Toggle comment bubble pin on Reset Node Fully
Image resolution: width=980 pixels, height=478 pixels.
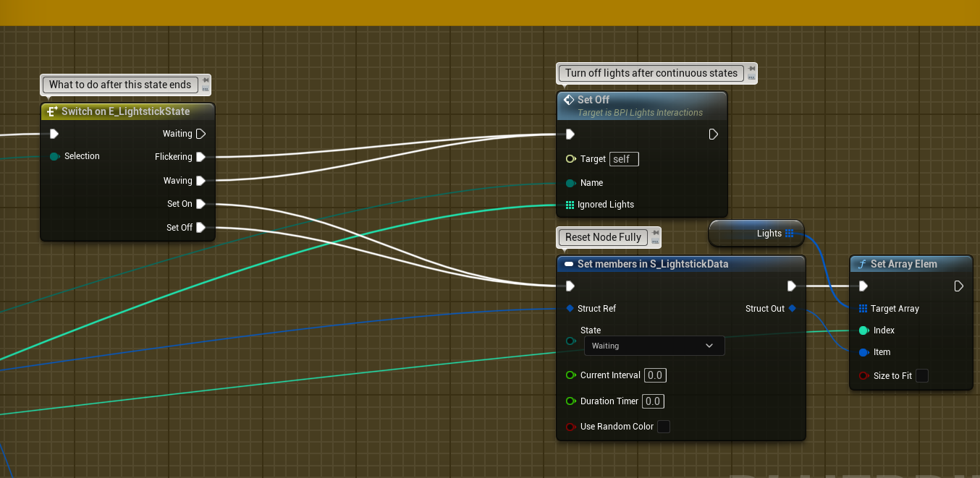654,233
